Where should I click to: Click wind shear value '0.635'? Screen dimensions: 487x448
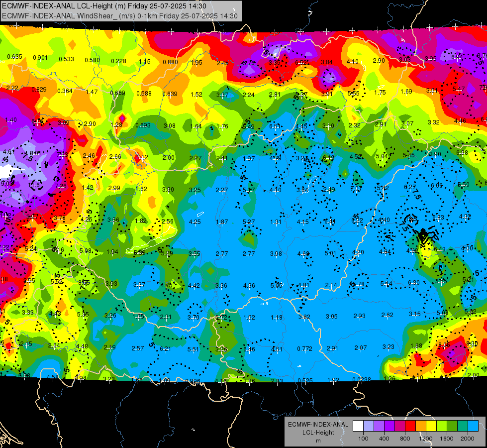coord(14,57)
